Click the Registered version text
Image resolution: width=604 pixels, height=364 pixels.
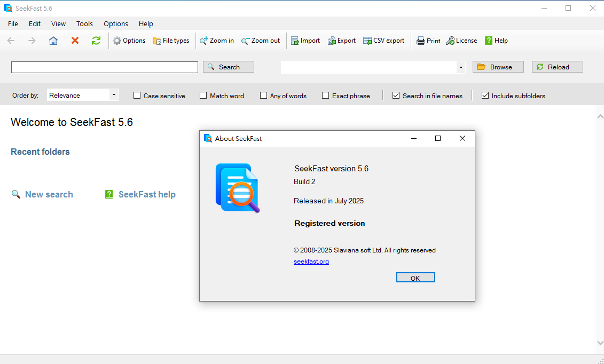[330, 223]
